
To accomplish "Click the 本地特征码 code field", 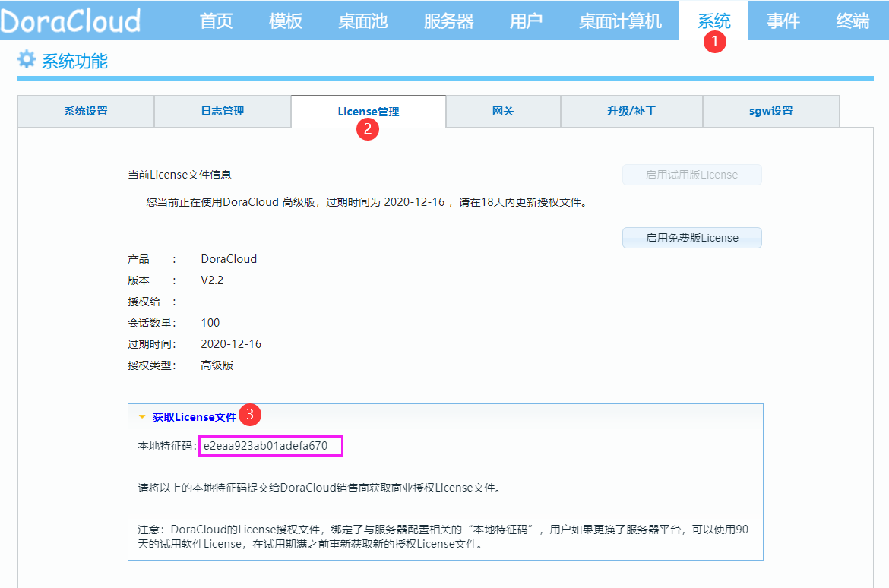I will (x=270, y=446).
